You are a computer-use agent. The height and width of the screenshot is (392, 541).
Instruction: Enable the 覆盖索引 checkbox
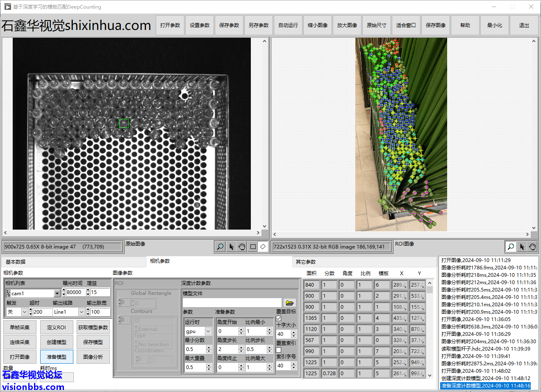coord(279,350)
